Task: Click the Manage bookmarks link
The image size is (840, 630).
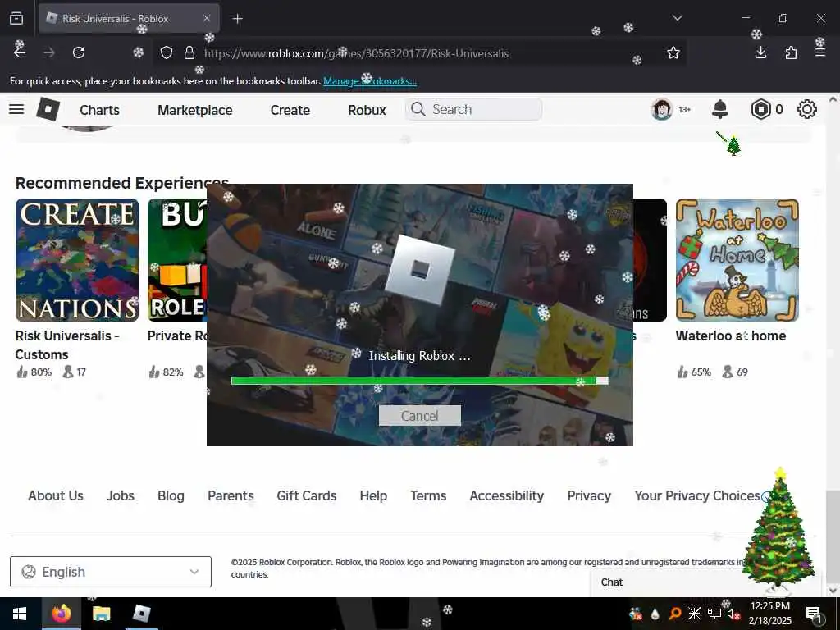Action: tap(370, 81)
